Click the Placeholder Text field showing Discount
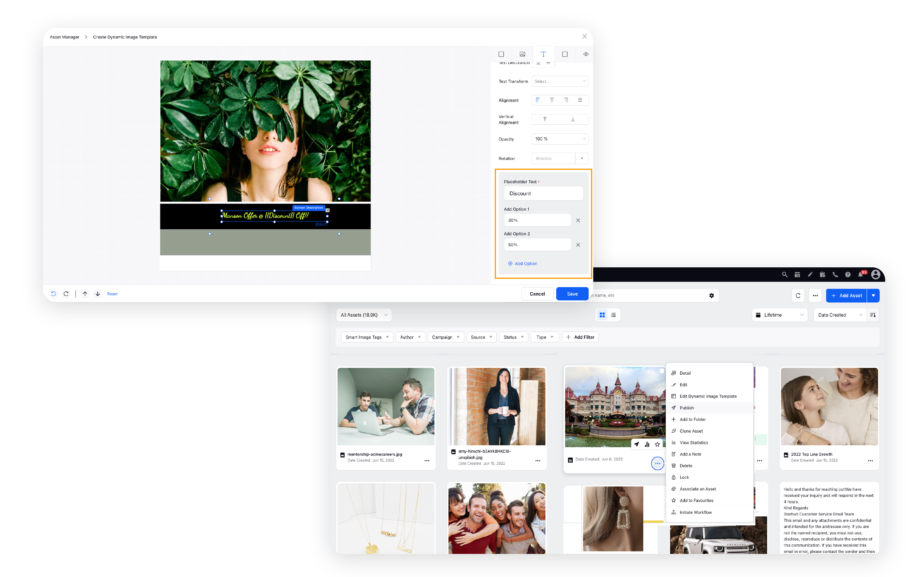 point(543,193)
